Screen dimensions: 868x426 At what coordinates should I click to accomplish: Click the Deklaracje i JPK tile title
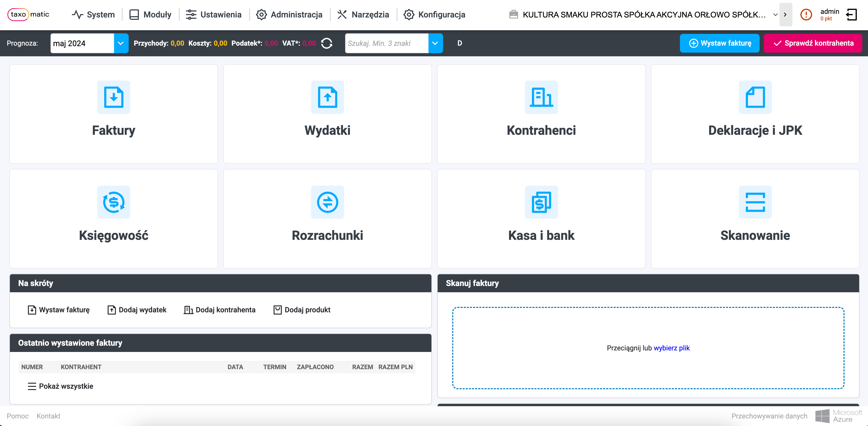[x=755, y=131]
